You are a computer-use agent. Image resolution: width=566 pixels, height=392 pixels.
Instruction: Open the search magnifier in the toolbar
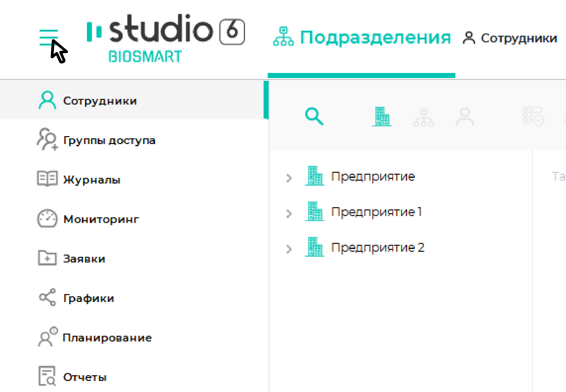point(314,117)
